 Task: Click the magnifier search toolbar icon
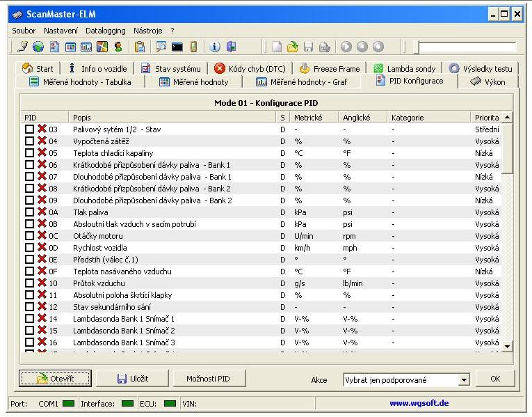pos(161,47)
